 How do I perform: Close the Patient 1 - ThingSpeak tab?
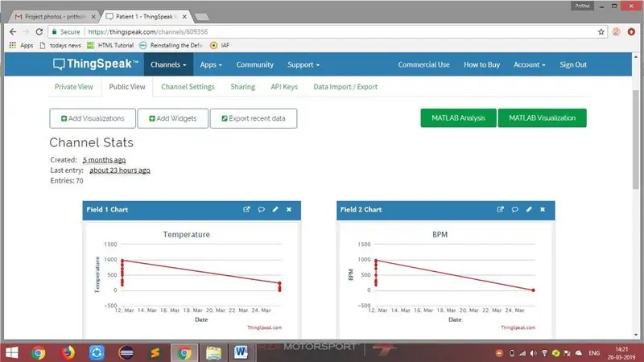click(x=184, y=16)
